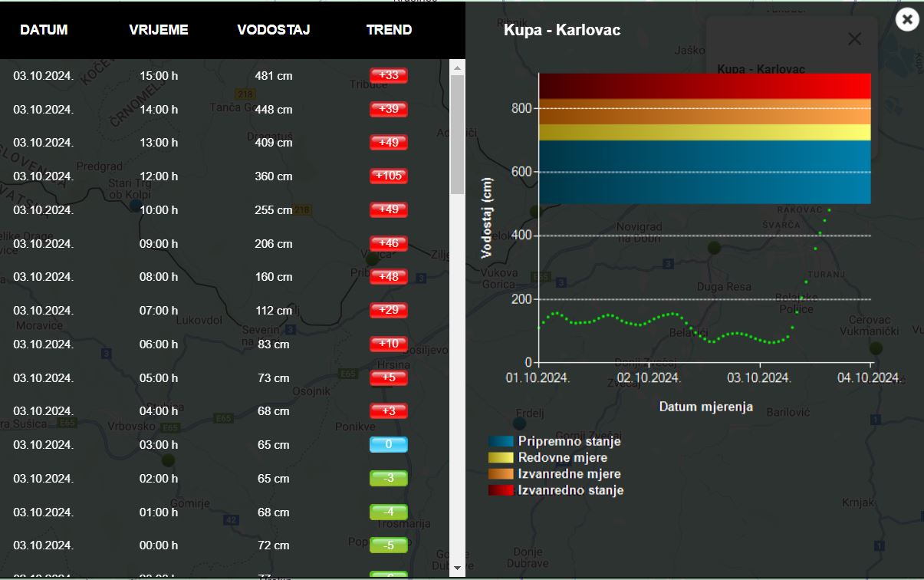Click the 448 cm water level value
Image resolution: width=924 pixels, height=580 pixels.
pyautogui.click(x=274, y=110)
